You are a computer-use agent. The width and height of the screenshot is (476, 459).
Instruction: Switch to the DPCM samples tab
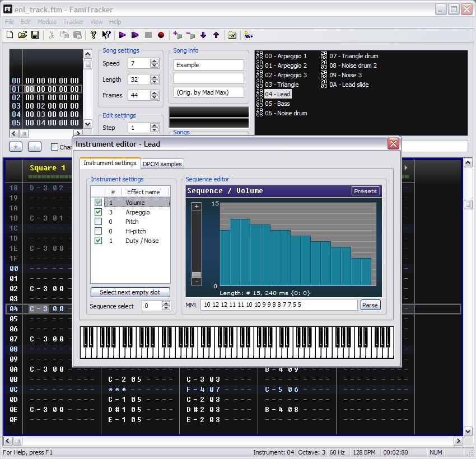pos(162,164)
